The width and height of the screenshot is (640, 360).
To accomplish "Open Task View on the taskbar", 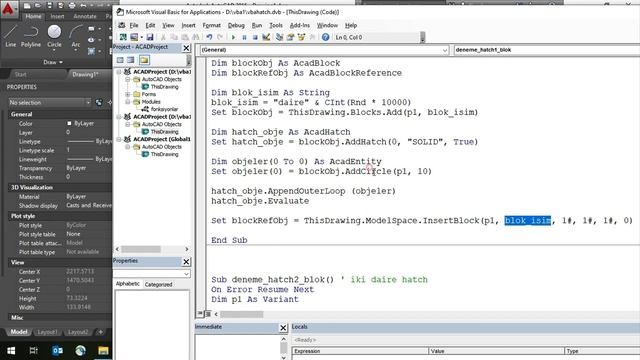I will 33,351.
